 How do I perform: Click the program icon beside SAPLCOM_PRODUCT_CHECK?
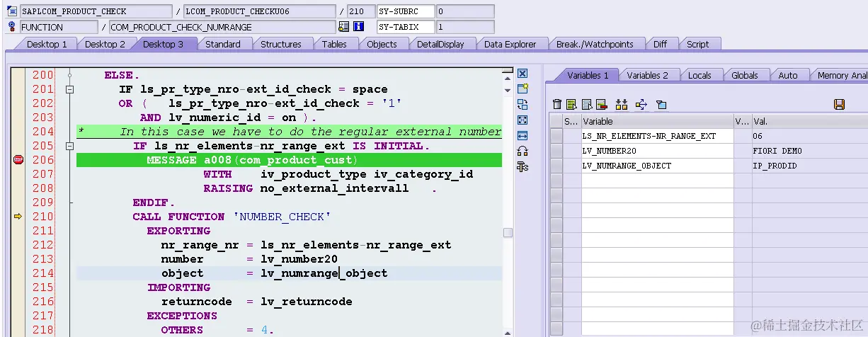(x=12, y=11)
